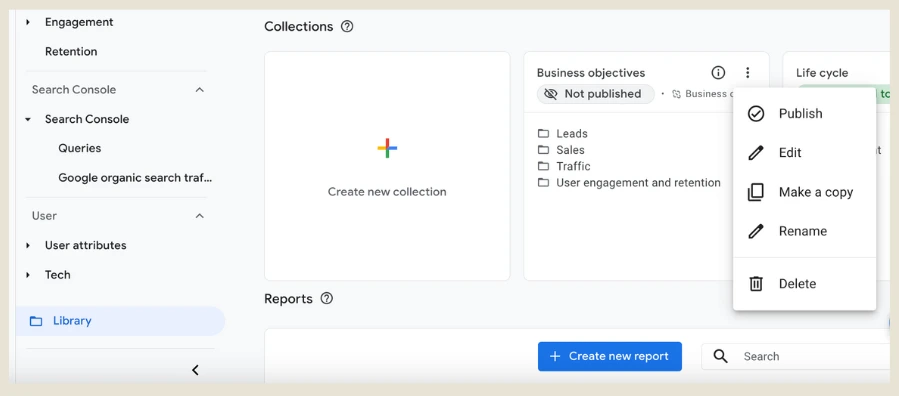Open Business objectives info icon

pyautogui.click(x=718, y=73)
